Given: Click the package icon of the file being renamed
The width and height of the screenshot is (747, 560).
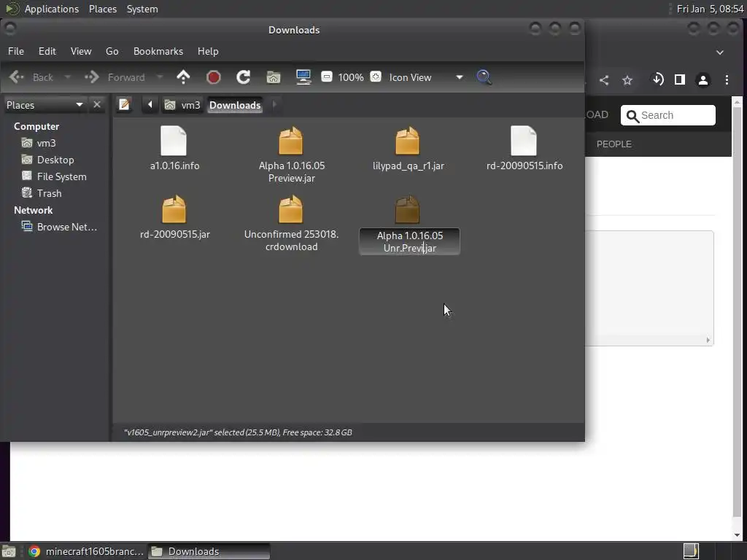Looking at the screenshot, I should tap(407, 209).
